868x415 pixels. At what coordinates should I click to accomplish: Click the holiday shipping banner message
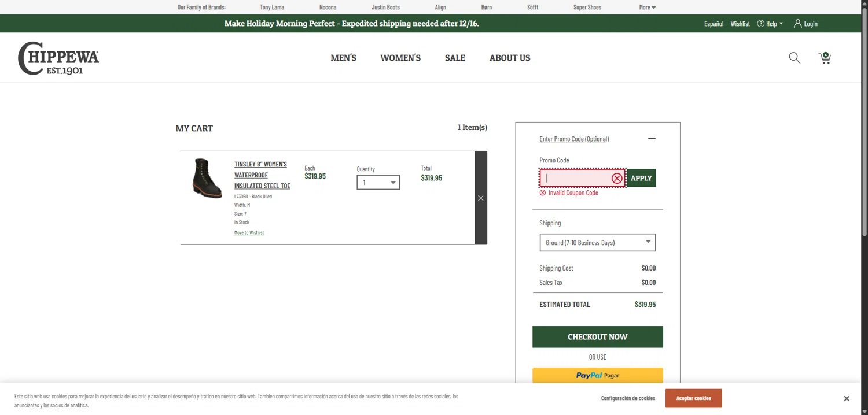coord(351,24)
